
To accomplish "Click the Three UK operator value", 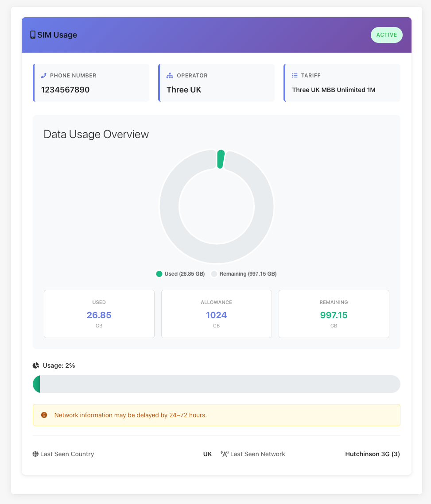I will pyautogui.click(x=184, y=90).
